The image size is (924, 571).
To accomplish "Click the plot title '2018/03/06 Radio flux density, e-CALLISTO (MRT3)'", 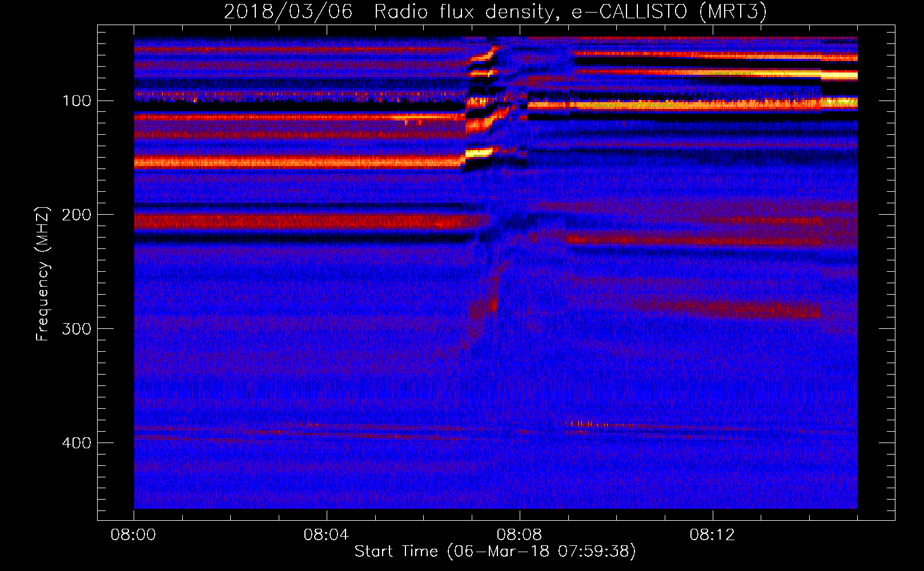I will coord(495,11).
